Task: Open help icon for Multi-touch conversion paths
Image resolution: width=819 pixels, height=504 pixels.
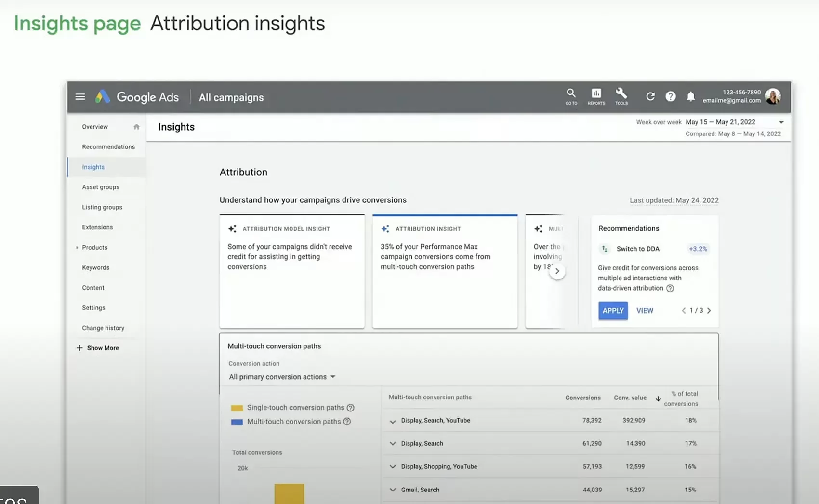Action: [347, 422]
